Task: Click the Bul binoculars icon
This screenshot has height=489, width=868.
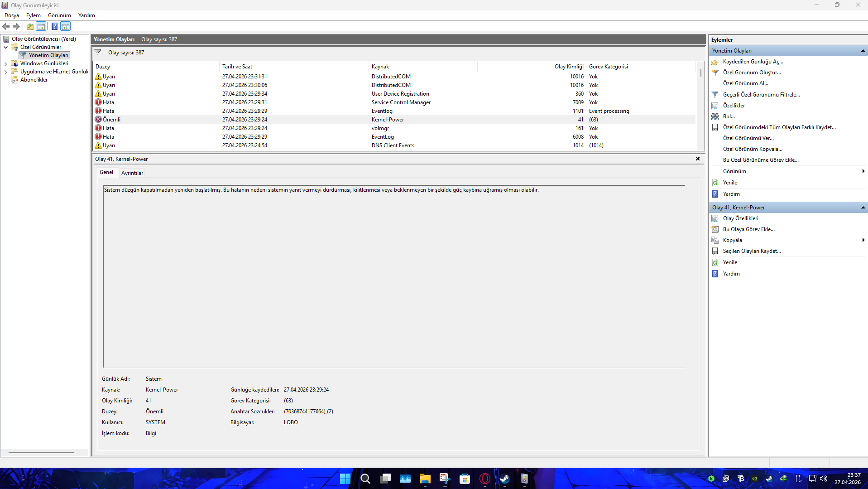Action: click(x=715, y=116)
